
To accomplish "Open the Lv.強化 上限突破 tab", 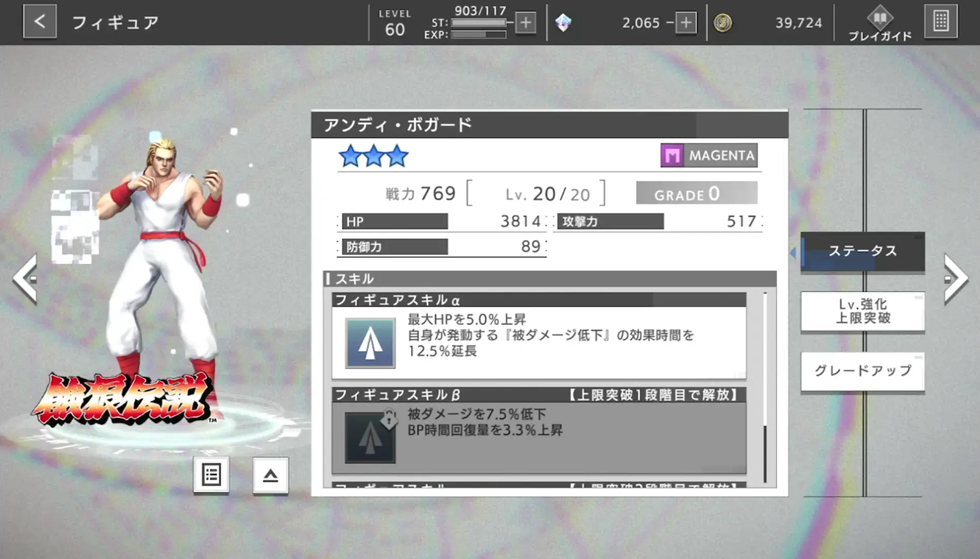I will 863,311.
